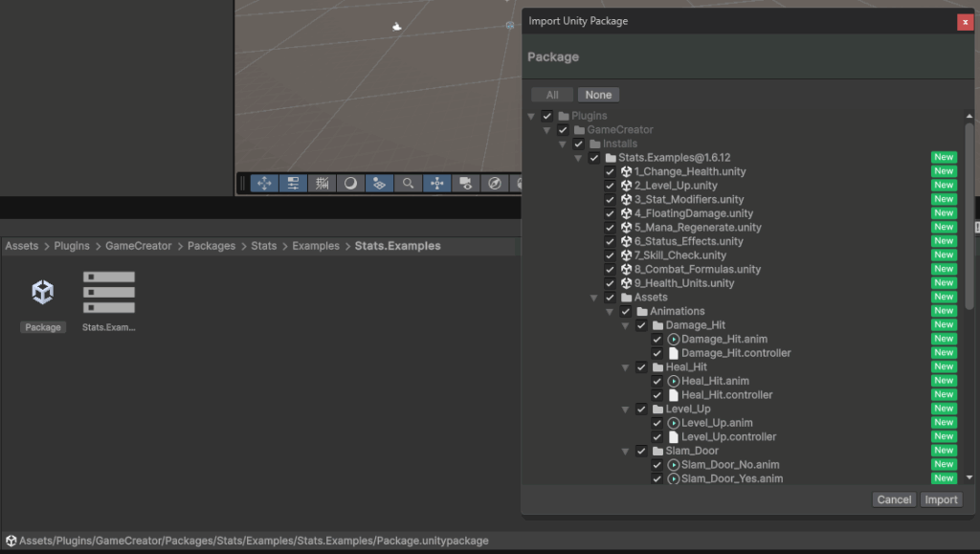Uncheck the Plugins folder checkbox
The height and width of the screenshot is (554, 980).
coord(546,116)
